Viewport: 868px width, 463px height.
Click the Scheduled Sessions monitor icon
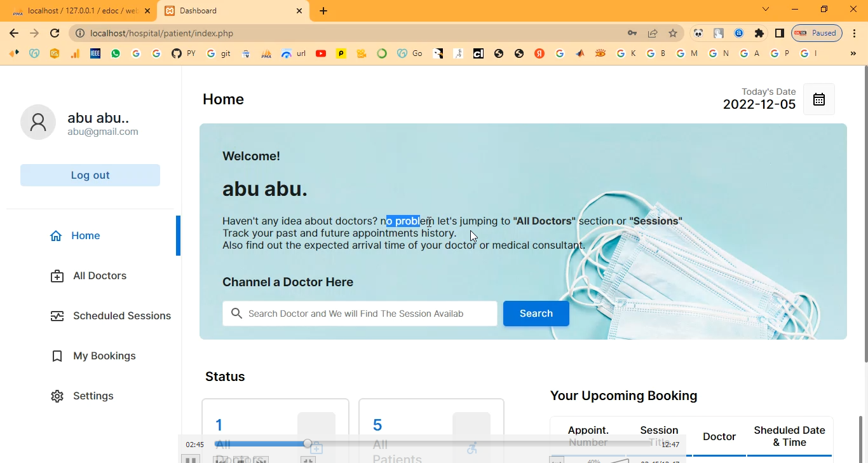pos(57,316)
